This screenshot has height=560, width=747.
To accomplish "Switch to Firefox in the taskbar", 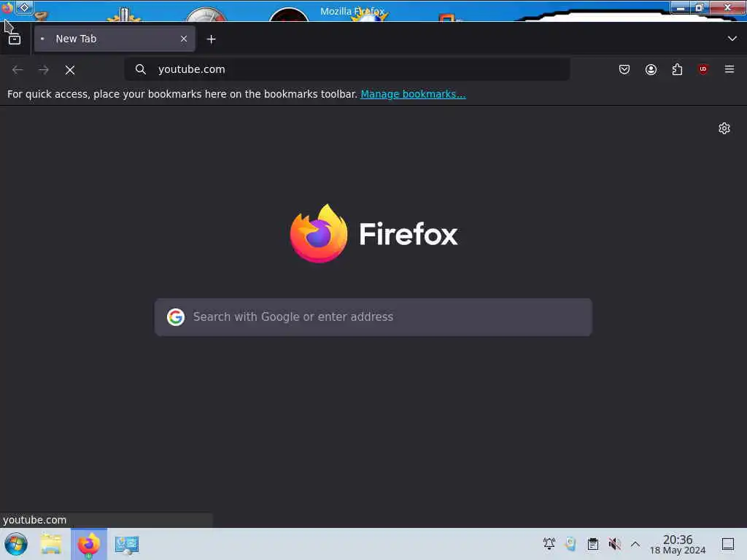I will (x=89, y=544).
